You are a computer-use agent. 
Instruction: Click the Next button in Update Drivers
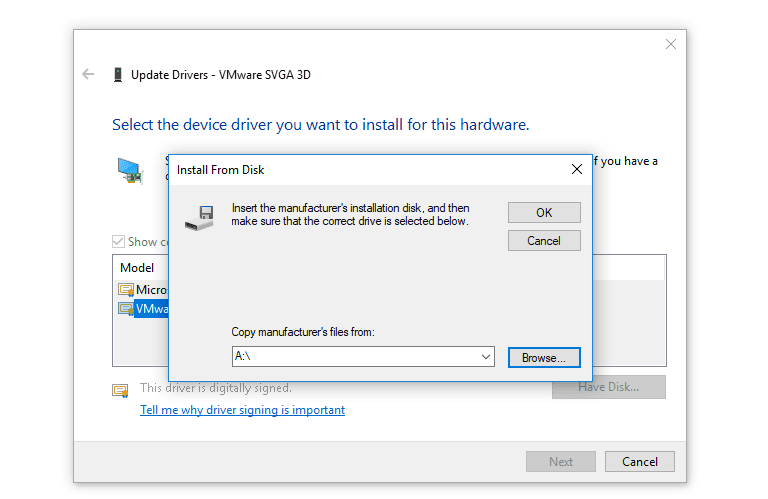pos(561,461)
